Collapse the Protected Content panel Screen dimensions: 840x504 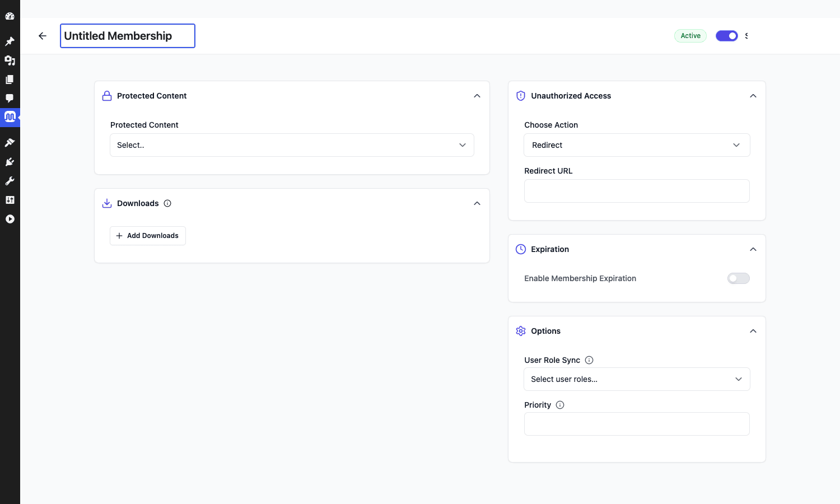coord(477,96)
